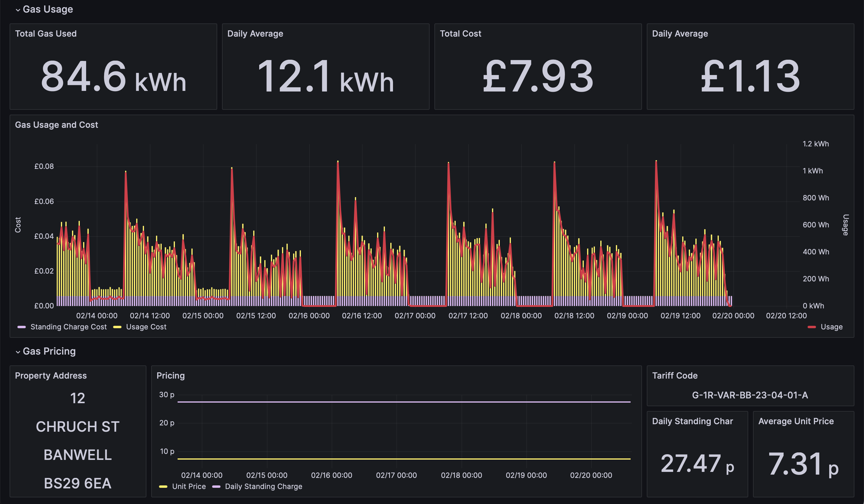Image resolution: width=864 pixels, height=504 pixels.
Task: Open the Gas Usage row title
Action: pyautogui.click(x=48, y=9)
